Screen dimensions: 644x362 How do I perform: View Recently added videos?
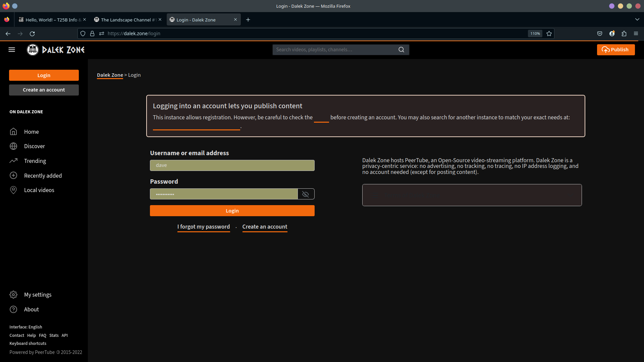tap(43, 175)
